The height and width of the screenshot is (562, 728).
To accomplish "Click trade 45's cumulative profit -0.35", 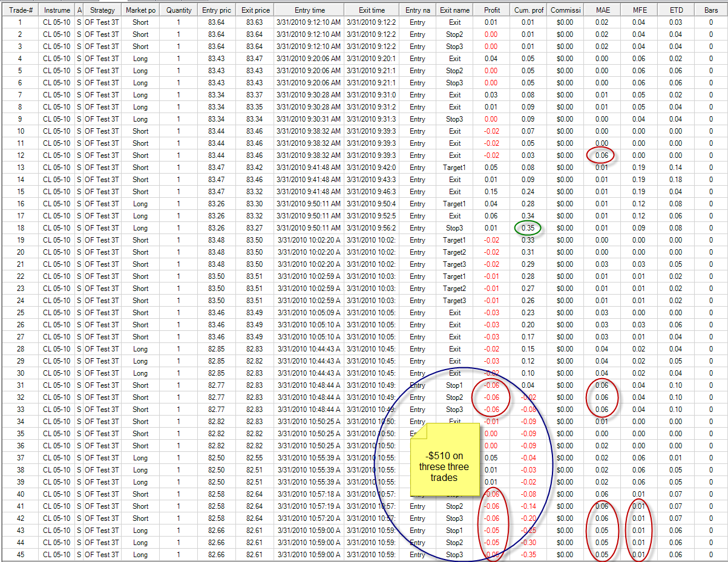I will pos(529,555).
